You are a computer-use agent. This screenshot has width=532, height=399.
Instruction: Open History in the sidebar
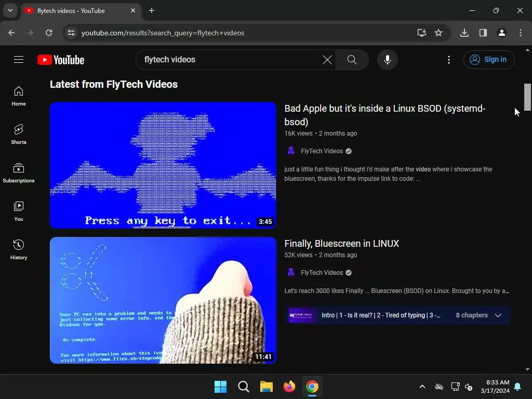click(x=19, y=250)
